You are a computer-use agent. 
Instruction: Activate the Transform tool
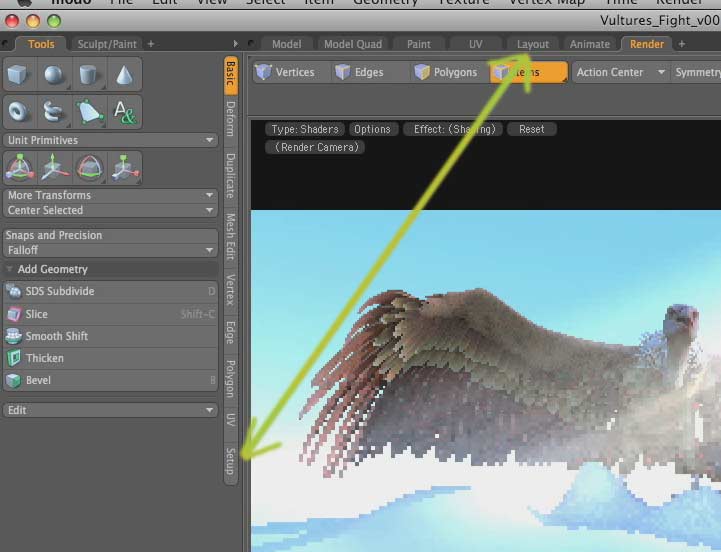(19, 168)
